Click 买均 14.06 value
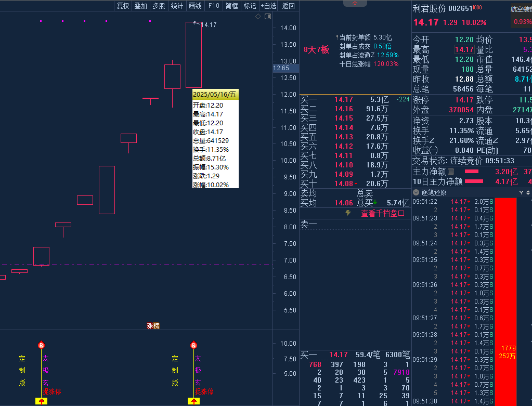Image resolution: width=532 pixels, height=406 pixels. click(343, 203)
